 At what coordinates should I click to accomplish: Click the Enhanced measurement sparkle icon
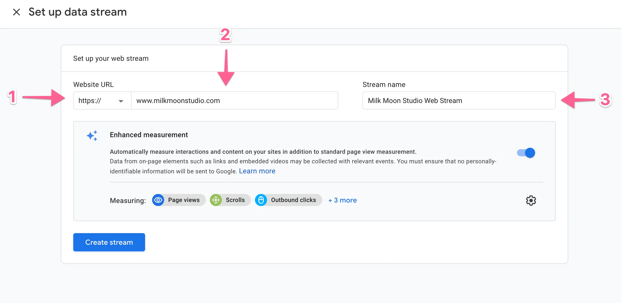pyautogui.click(x=92, y=135)
